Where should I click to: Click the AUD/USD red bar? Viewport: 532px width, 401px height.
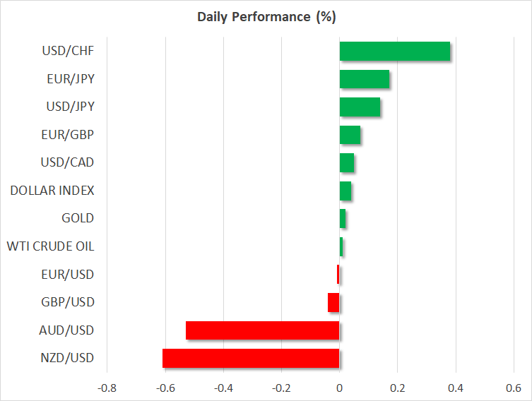(x=263, y=330)
